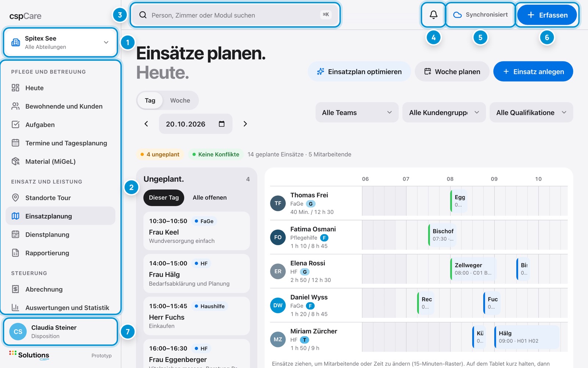
Task: Click Elena Rossi avatar ER
Action: click(278, 271)
